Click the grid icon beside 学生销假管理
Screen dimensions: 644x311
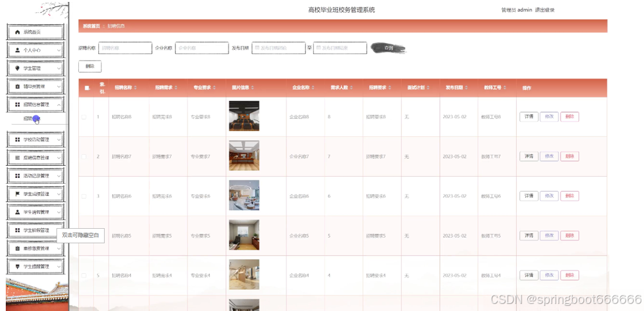[17, 230]
